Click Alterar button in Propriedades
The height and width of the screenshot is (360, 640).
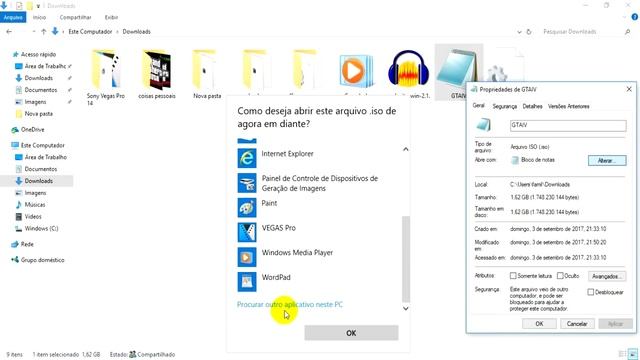[x=607, y=160]
